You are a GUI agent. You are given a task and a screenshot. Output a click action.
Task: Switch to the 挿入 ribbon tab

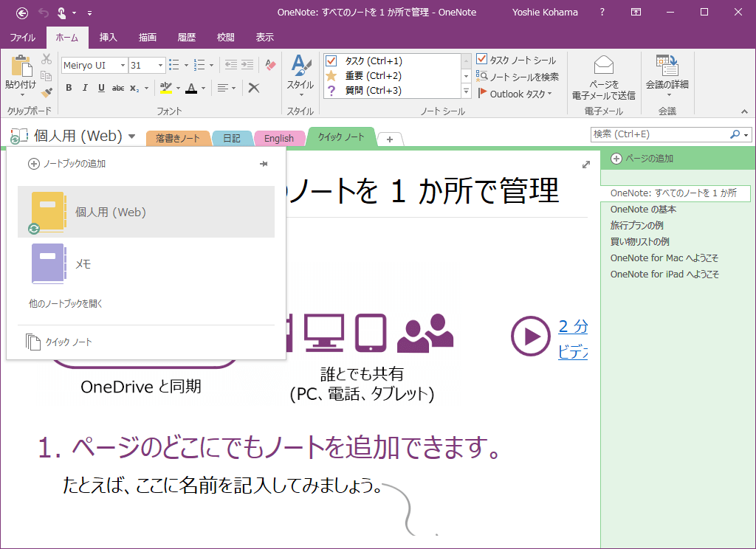[x=108, y=38]
